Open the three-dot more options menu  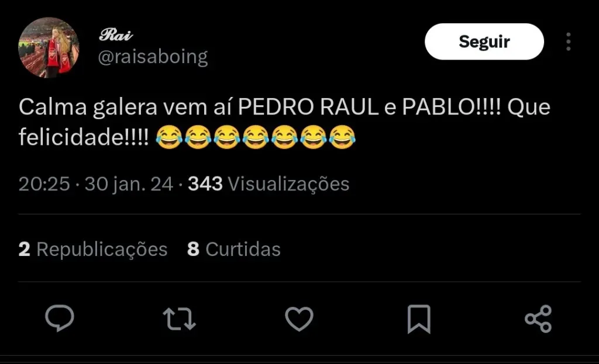point(569,41)
